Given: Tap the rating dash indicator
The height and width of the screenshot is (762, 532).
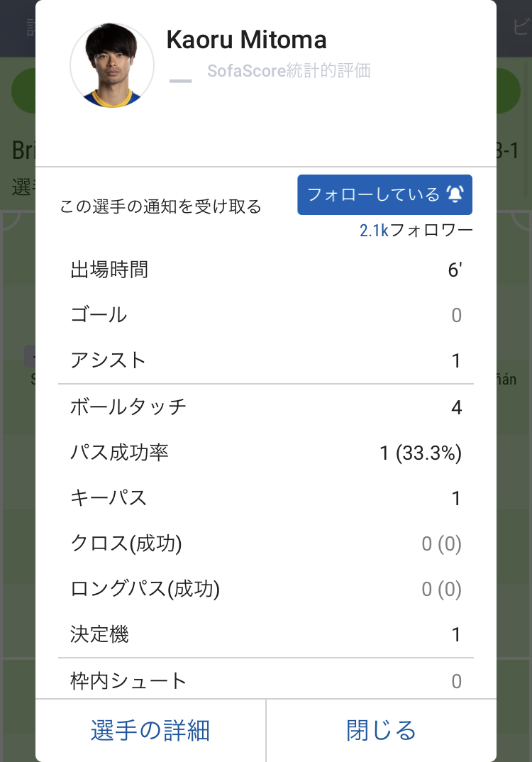Looking at the screenshot, I should pos(180,81).
